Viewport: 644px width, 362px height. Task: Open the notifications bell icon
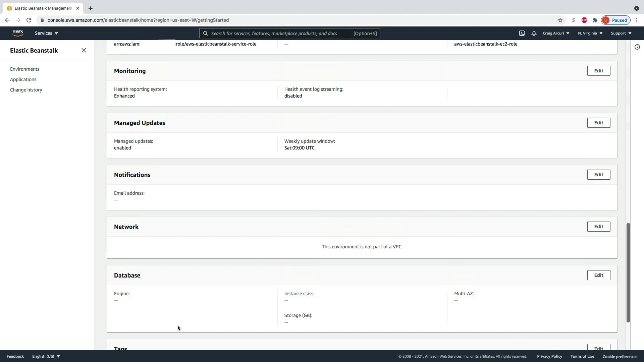pyautogui.click(x=534, y=33)
